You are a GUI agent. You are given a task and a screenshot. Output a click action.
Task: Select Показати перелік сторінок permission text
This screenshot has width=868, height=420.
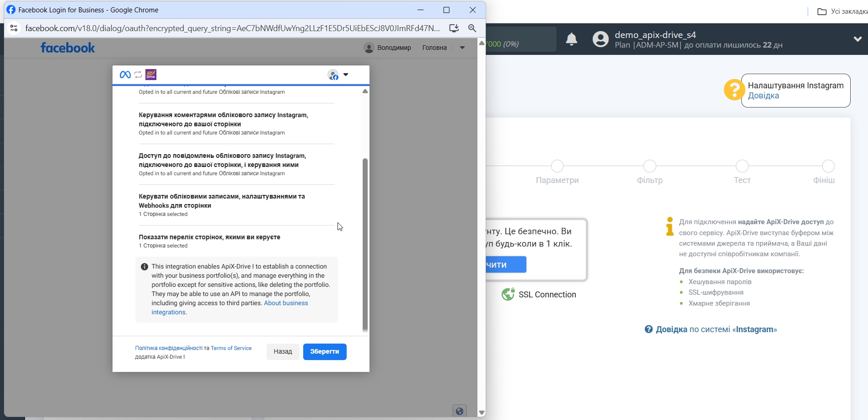click(209, 237)
